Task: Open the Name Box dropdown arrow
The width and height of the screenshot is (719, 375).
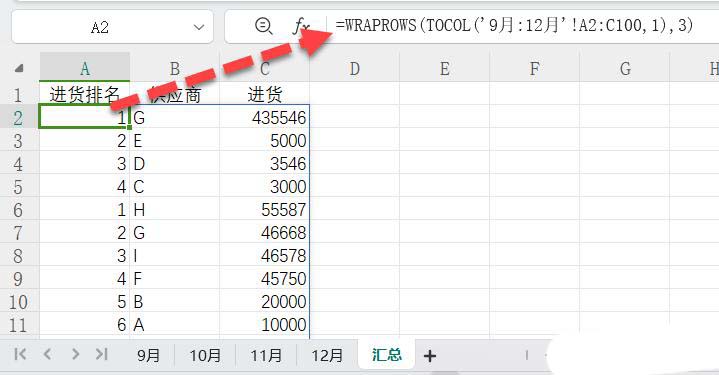Action: pos(199,28)
